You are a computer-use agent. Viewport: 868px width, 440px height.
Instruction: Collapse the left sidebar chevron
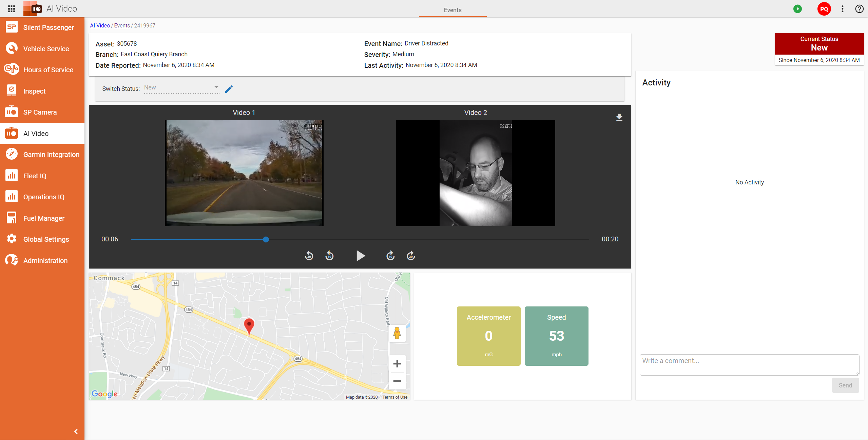(x=76, y=431)
